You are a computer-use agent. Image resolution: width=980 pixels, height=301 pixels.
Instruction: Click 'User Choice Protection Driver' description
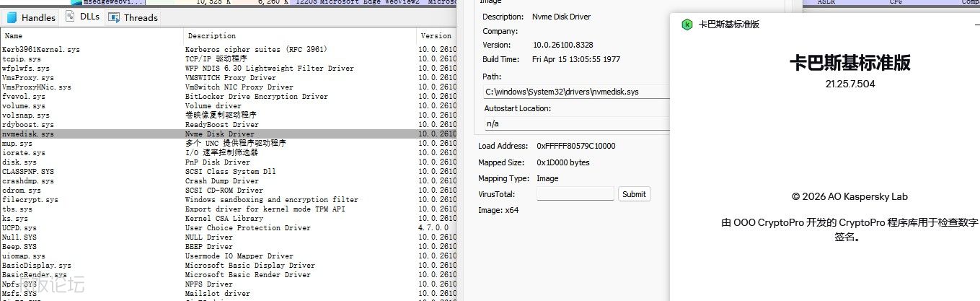(x=247, y=227)
